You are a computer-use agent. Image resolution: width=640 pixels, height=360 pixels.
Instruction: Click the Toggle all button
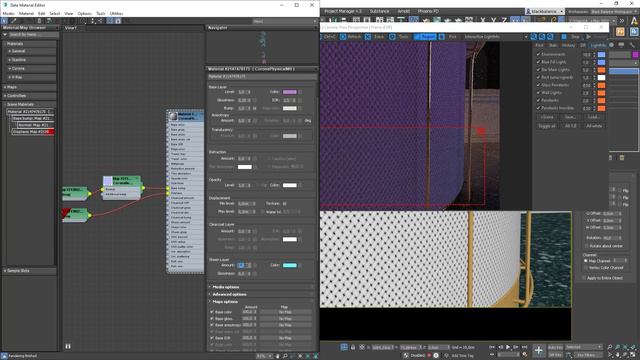547,126
